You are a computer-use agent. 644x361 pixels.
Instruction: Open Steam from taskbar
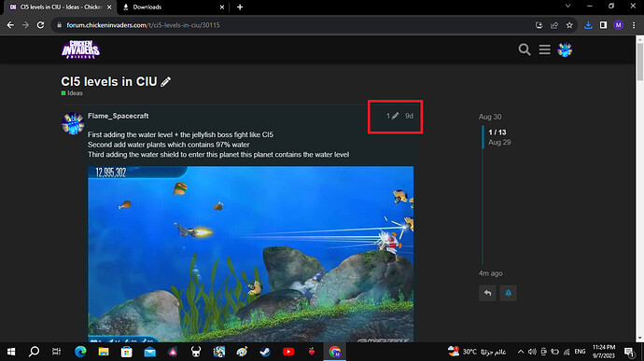pyautogui.click(x=265, y=352)
